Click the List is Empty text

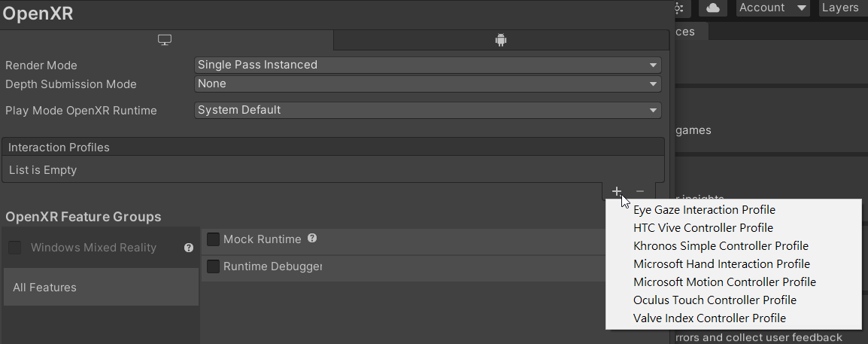tap(43, 170)
